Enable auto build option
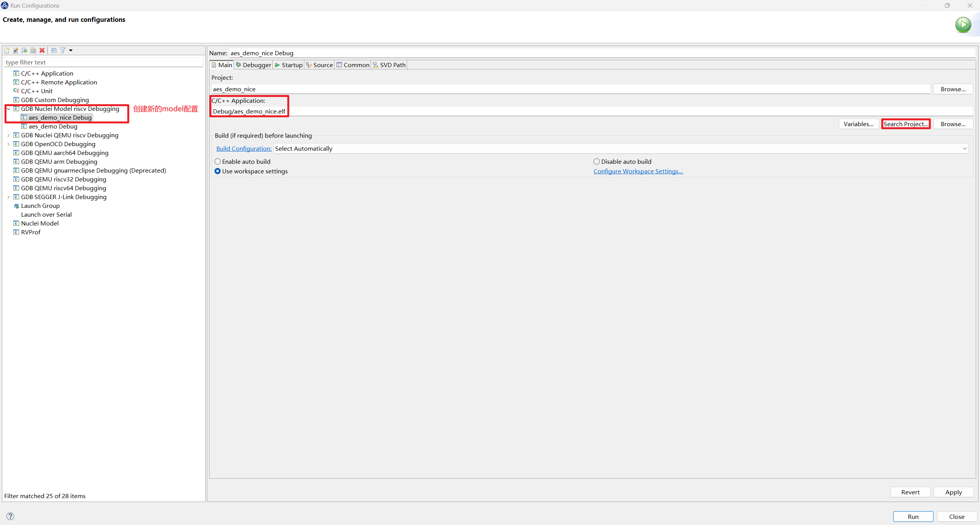Viewport: 980px width, 525px height. pos(218,161)
